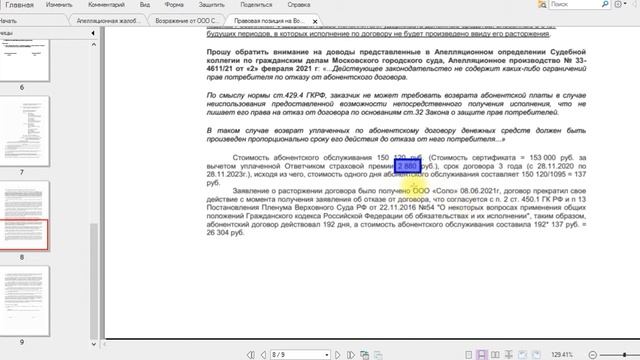Click the thumbnail panel scroll down arrow
Screen dimensions: 640x360
(94, 344)
